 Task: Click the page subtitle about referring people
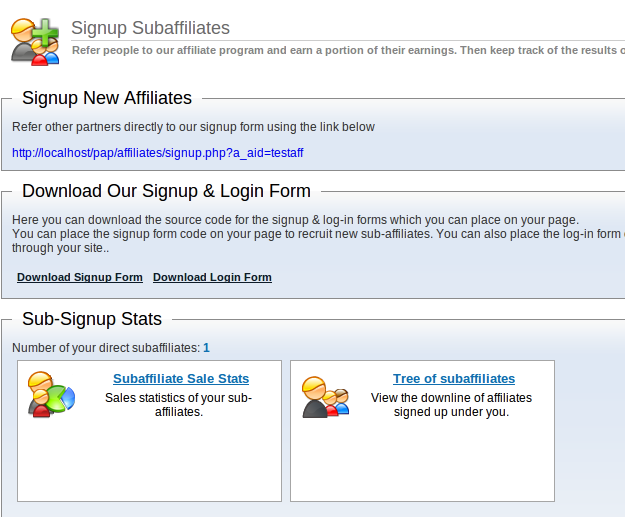pyautogui.click(x=348, y=50)
